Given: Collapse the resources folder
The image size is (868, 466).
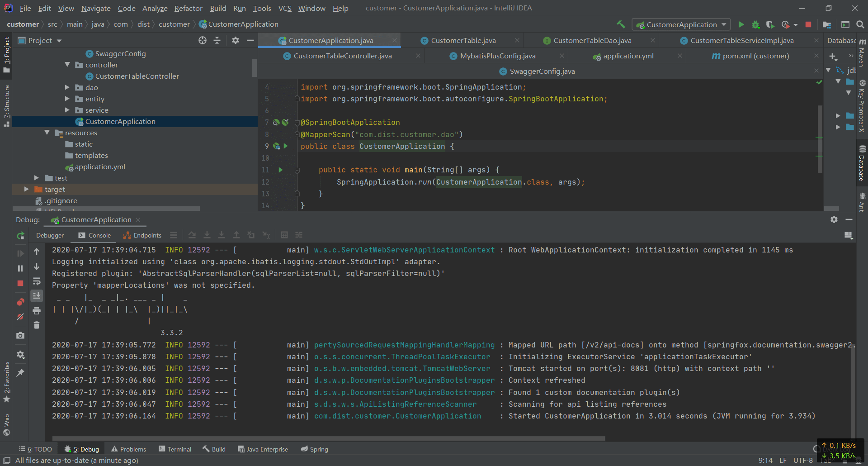Looking at the screenshot, I should pyautogui.click(x=47, y=133).
